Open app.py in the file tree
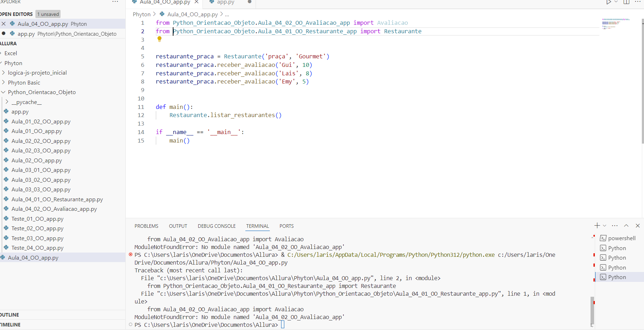Image resolution: width=644 pixels, height=330 pixels. [20, 112]
